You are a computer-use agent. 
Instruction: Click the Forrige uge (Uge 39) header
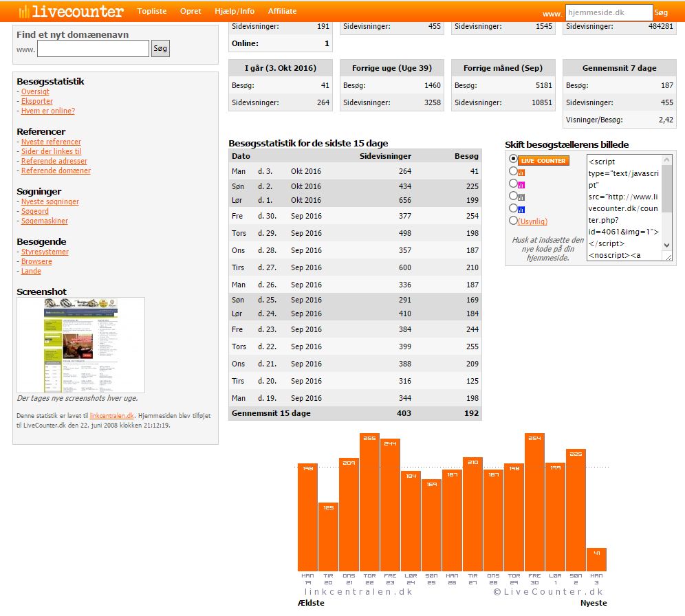coord(392,68)
